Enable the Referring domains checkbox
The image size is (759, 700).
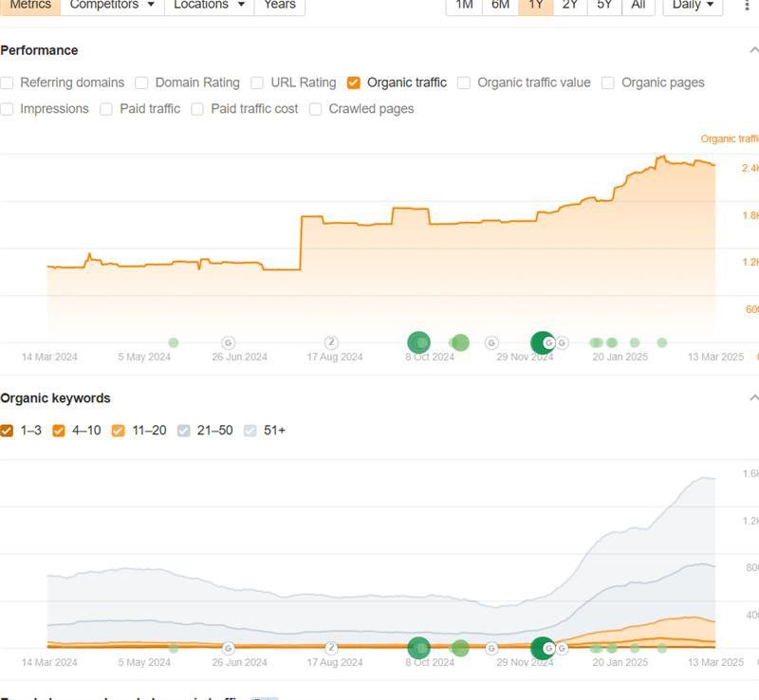pos(7,83)
